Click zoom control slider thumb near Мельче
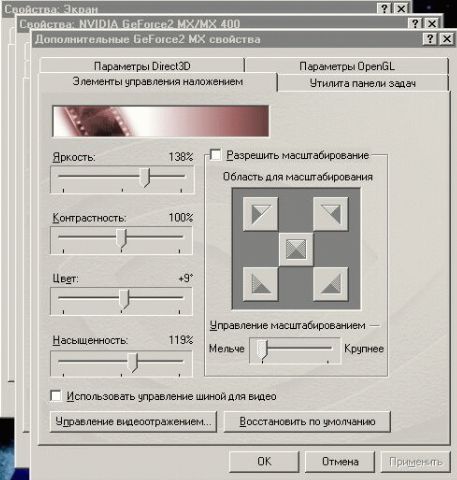Viewport: 457px width, 480px height. tap(262, 349)
